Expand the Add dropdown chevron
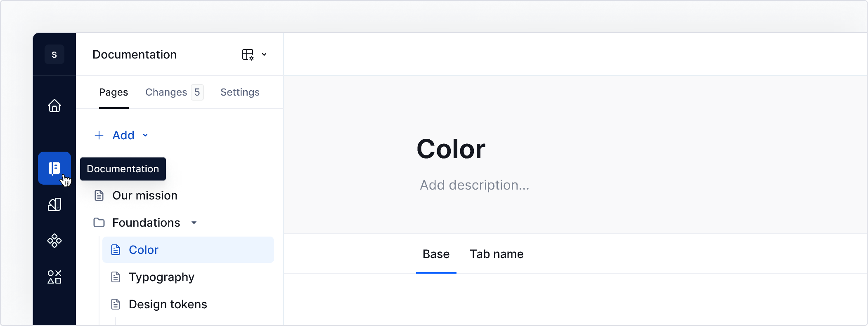The image size is (868, 326). (145, 135)
